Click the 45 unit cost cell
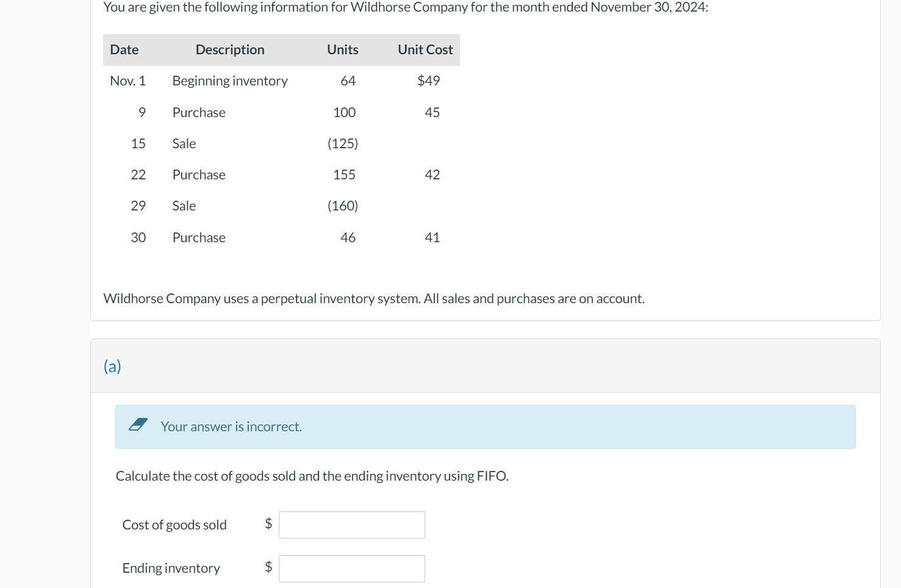Screen dimensions: 901x588 pos(433,113)
